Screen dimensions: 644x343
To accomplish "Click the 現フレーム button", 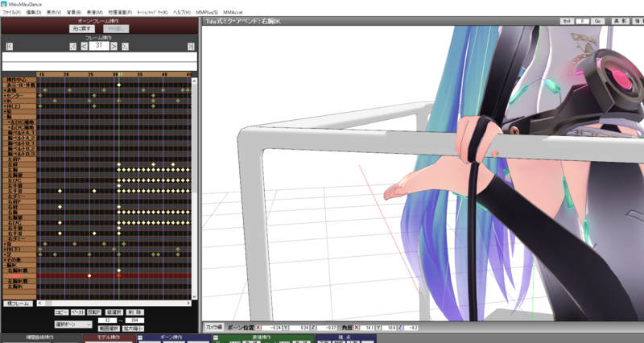I will coord(18,304).
